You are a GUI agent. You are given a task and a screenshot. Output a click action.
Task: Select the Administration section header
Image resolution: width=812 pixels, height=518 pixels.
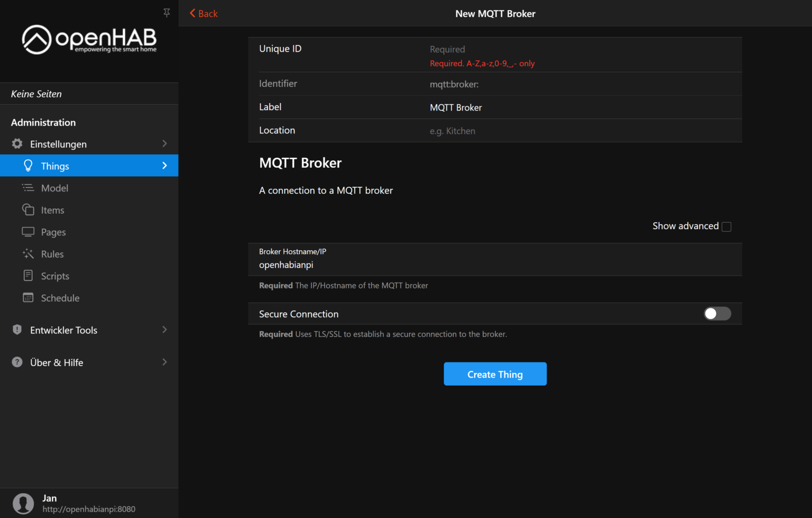[43, 122]
